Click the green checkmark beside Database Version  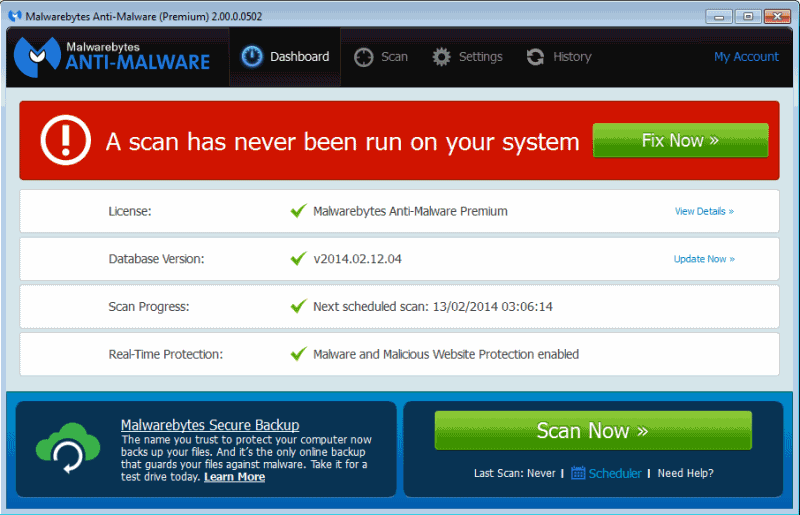tap(298, 258)
